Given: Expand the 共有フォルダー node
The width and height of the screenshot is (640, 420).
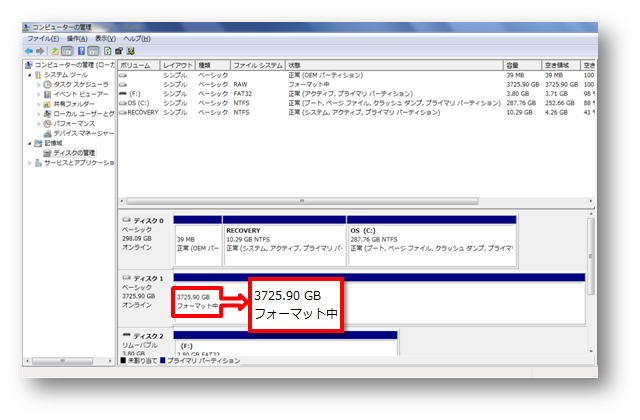Looking at the screenshot, I should pyautogui.click(x=39, y=104).
